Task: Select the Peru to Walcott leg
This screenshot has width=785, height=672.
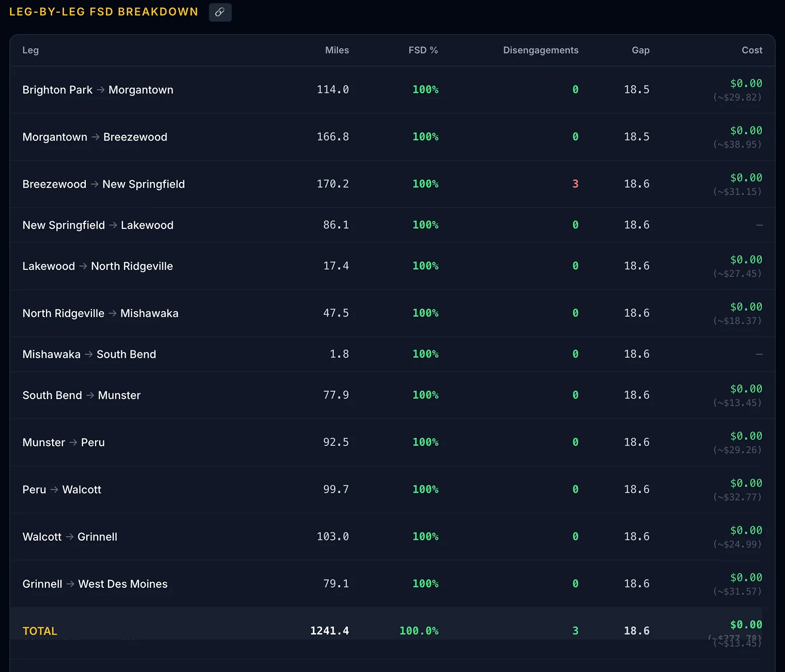Action: point(392,490)
